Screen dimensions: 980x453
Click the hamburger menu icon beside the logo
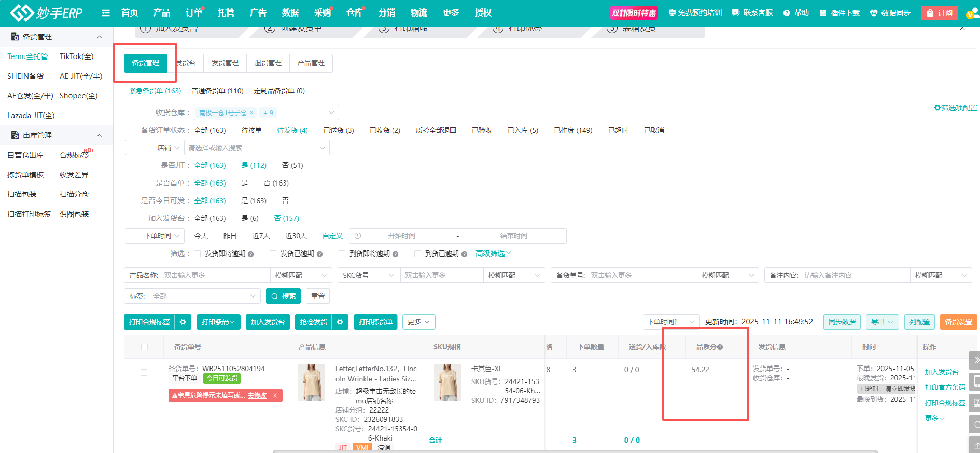click(106, 13)
